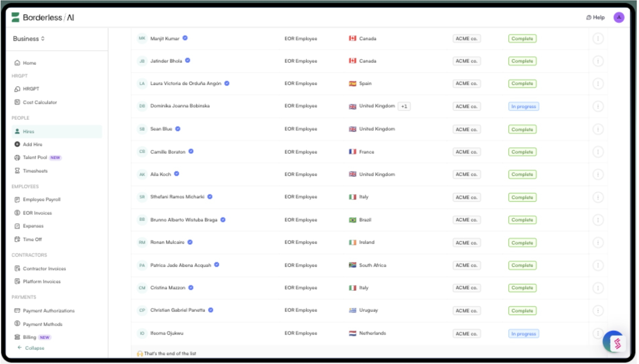Click the user avatar in top right

click(x=619, y=17)
